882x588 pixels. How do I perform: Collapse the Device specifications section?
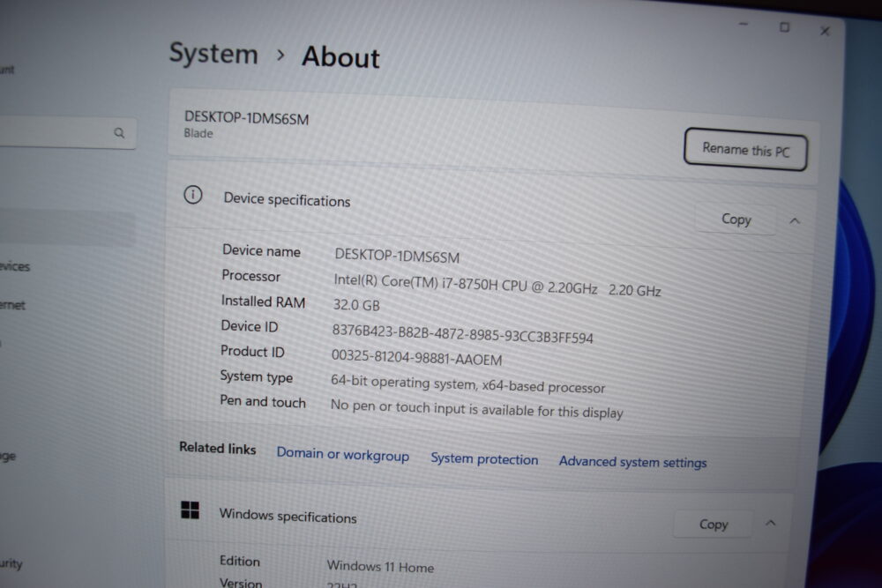click(795, 221)
